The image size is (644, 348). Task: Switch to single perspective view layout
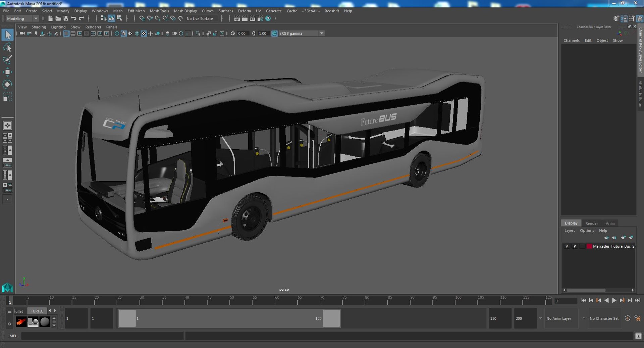click(7, 126)
